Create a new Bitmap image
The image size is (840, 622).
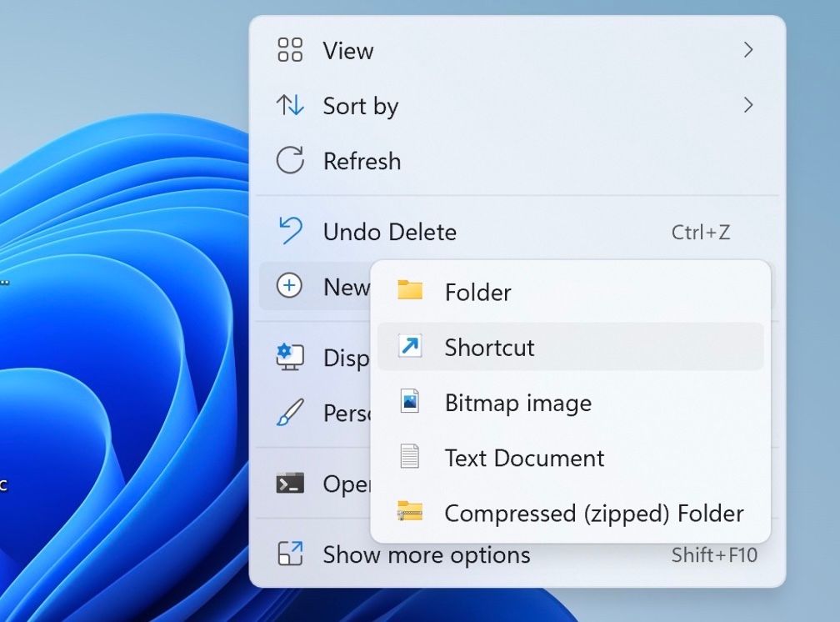[571, 402]
